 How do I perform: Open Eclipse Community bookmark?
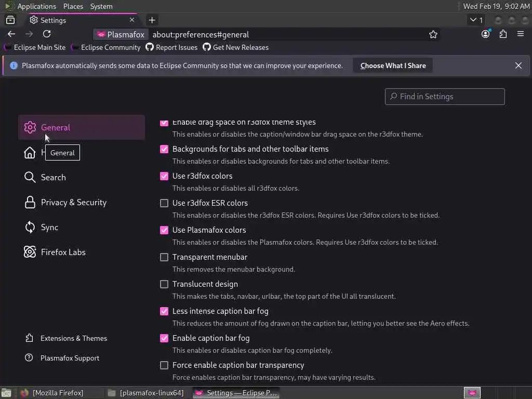pos(106,47)
